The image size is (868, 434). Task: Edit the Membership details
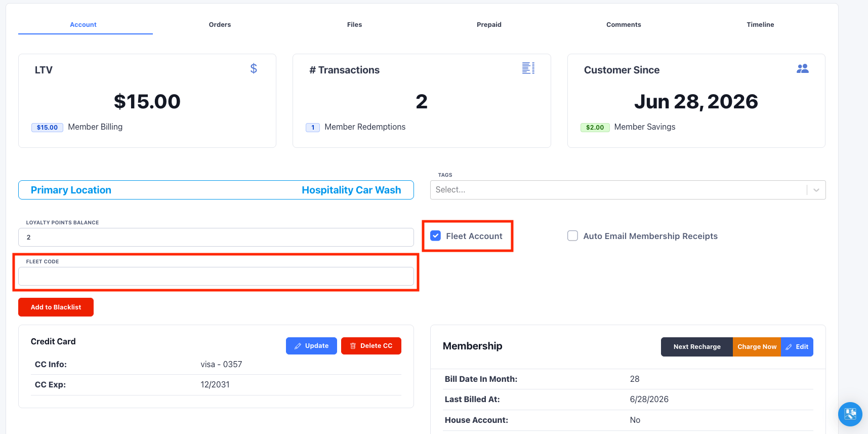[x=797, y=347]
